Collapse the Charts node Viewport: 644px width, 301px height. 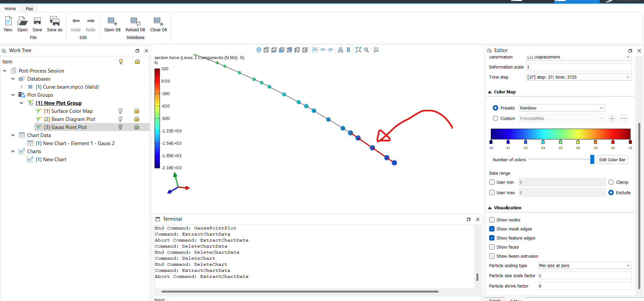coord(13,151)
